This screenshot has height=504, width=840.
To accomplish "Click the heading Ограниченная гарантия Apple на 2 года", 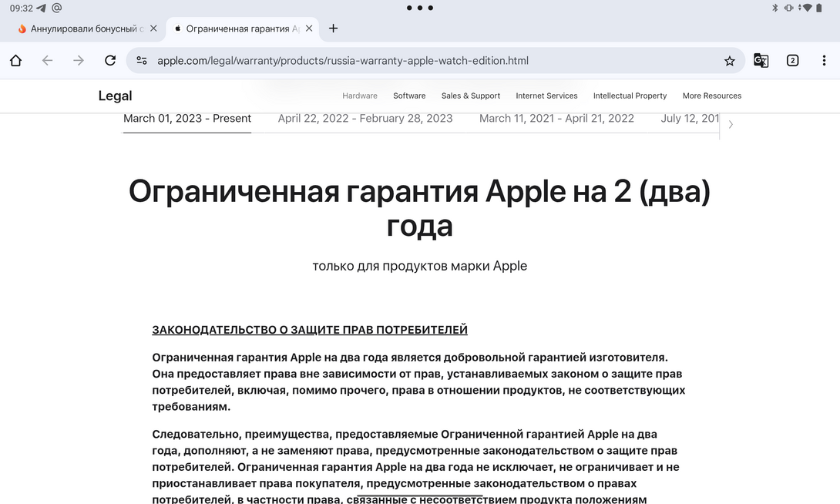I will click(x=419, y=208).
